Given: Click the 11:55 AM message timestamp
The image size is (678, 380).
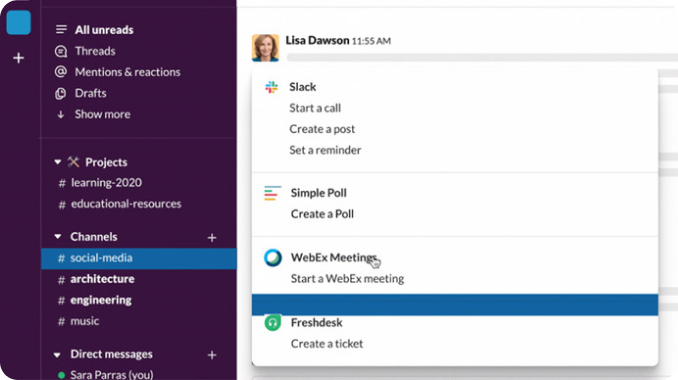Looking at the screenshot, I should point(371,41).
